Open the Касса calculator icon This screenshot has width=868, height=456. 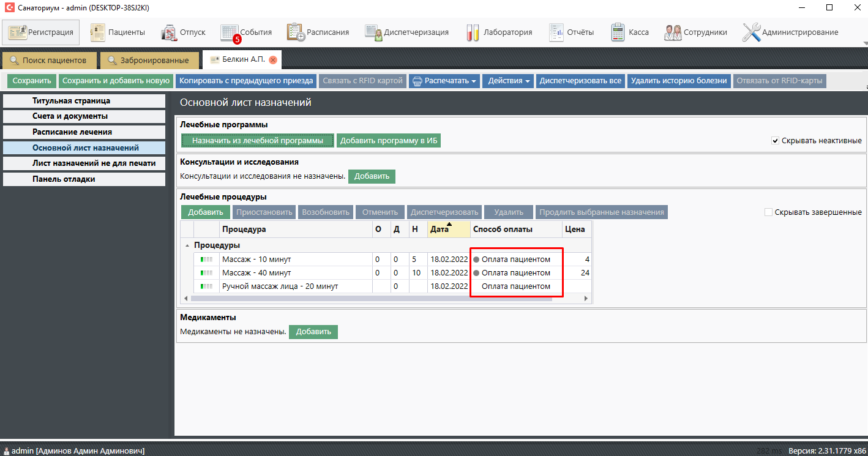618,32
